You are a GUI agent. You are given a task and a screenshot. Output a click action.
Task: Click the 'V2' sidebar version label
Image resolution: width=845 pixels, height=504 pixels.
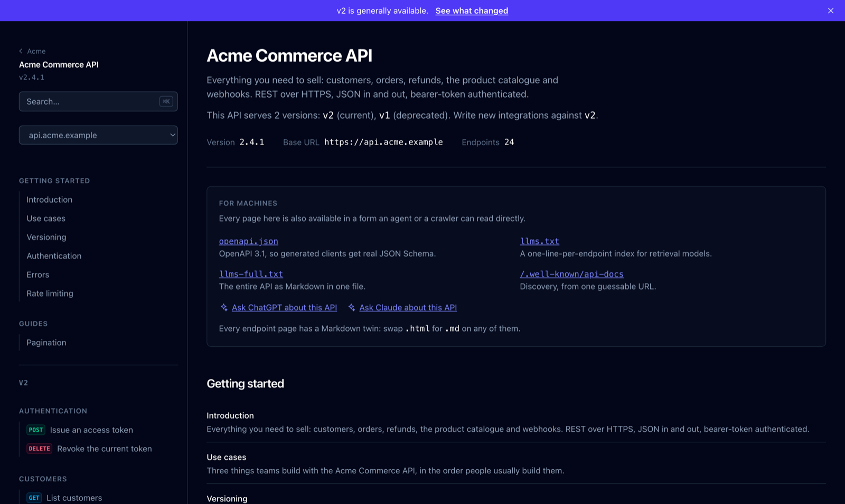click(23, 383)
